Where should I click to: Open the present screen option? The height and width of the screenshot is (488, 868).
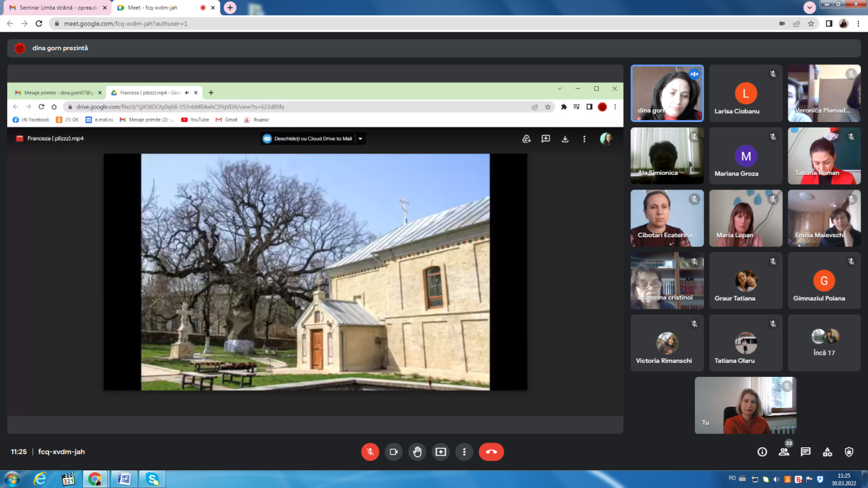pyautogui.click(x=440, y=452)
